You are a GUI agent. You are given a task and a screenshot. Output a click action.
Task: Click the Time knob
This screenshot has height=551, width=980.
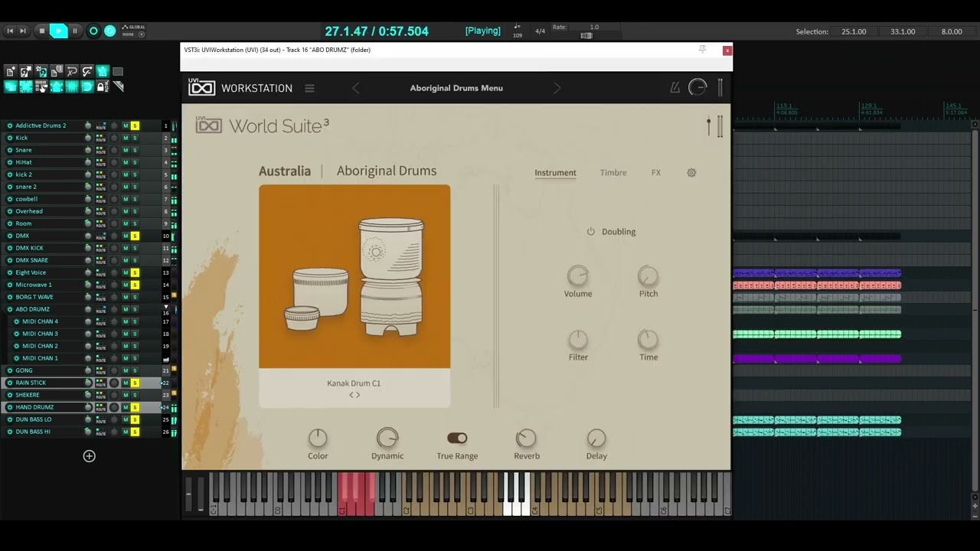point(648,340)
